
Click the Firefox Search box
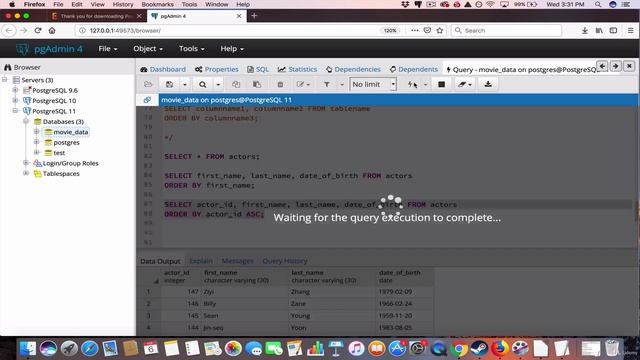(x=506, y=31)
